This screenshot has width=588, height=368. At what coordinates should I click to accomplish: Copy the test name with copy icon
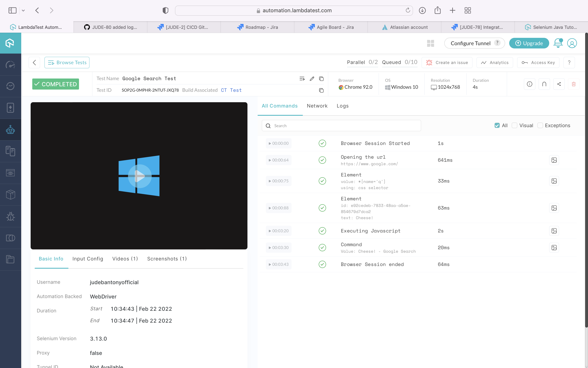click(x=321, y=79)
